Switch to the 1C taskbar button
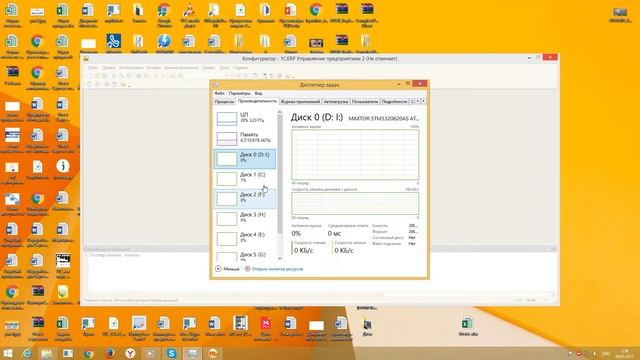Viewport: 640px width, 360px height. (x=213, y=353)
